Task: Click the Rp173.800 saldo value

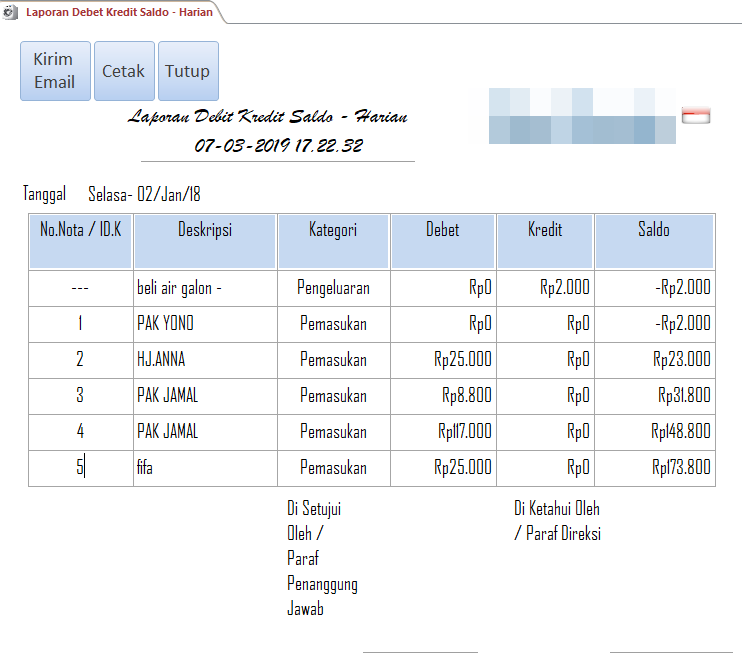Action: (681, 468)
